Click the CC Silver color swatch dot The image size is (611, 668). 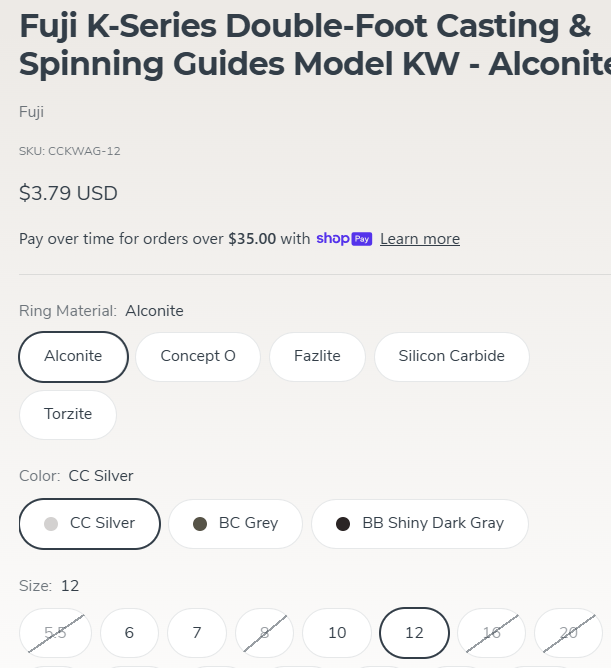pos(51,524)
